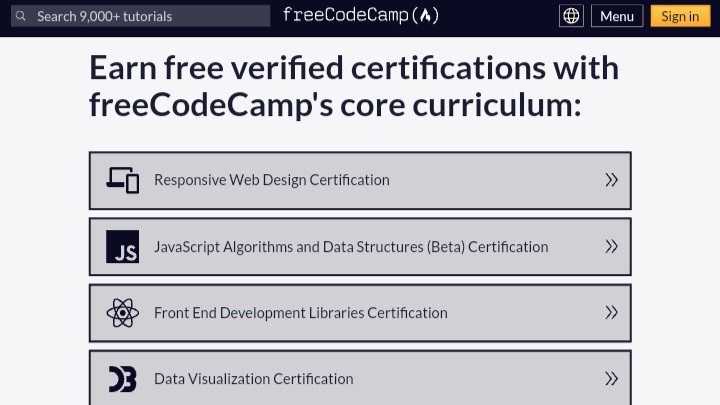Click the React atom icon

pyautogui.click(x=122, y=313)
